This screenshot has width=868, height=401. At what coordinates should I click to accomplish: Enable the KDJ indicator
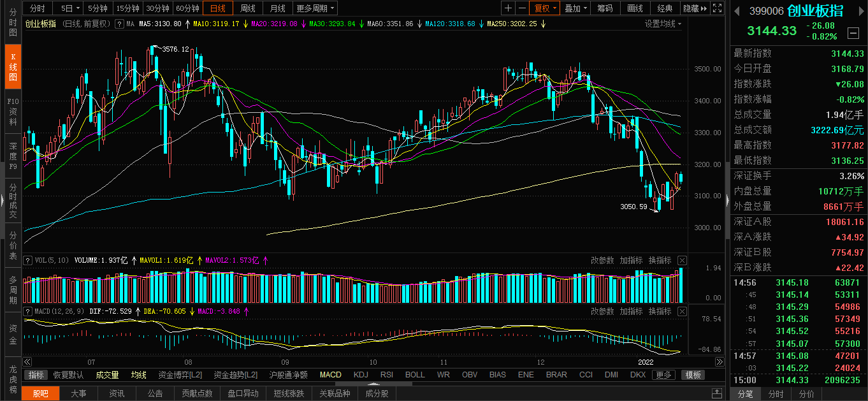361,375
